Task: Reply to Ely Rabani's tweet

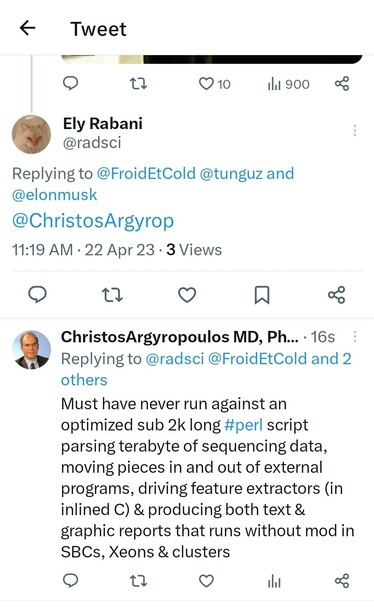Action: (38, 295)
